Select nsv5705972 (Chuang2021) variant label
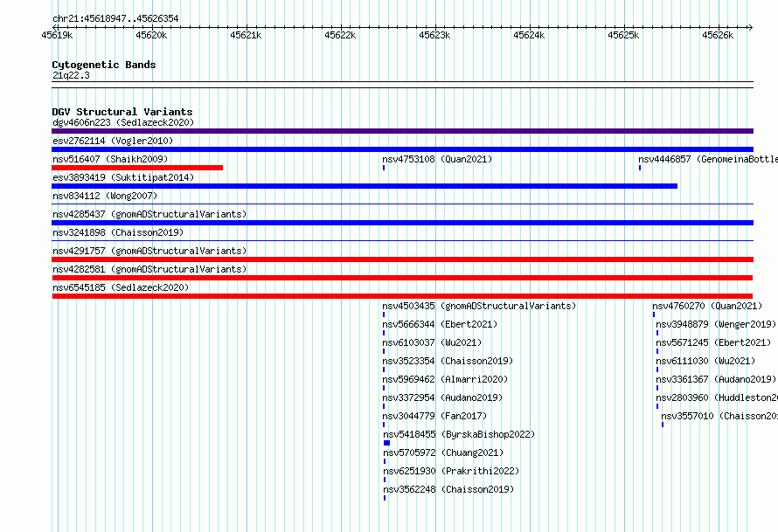The width and height of the screenshot is (778, 532). click(x=443, y=453)
